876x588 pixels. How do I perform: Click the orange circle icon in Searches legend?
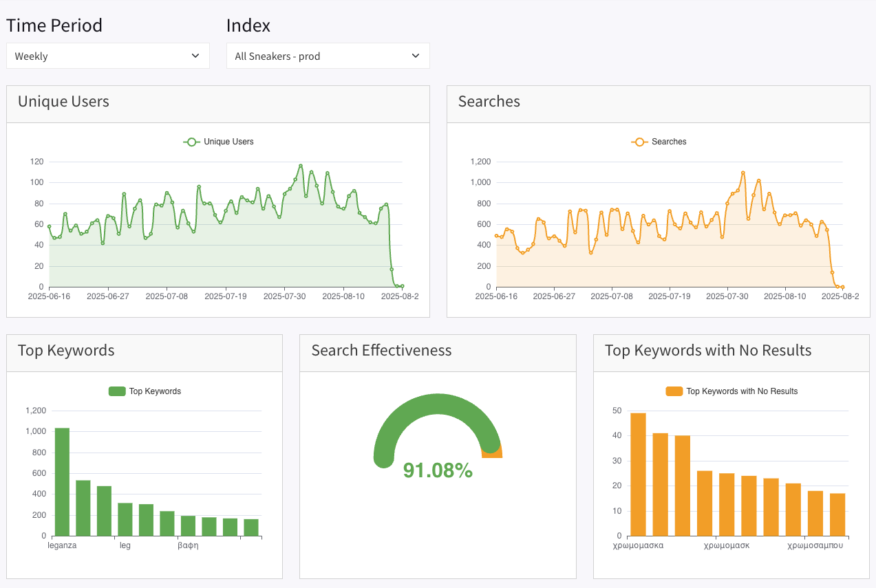tap(639, 142)
